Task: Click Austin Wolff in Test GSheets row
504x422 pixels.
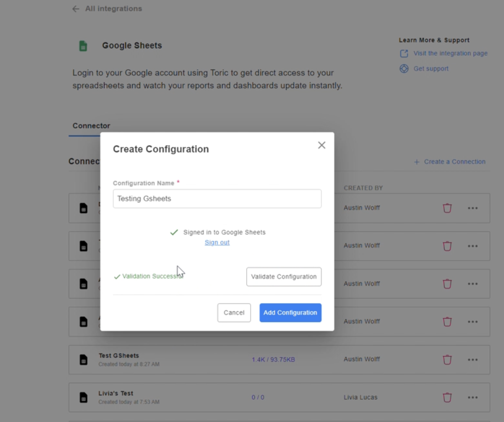Action: (x=362, y=359)
